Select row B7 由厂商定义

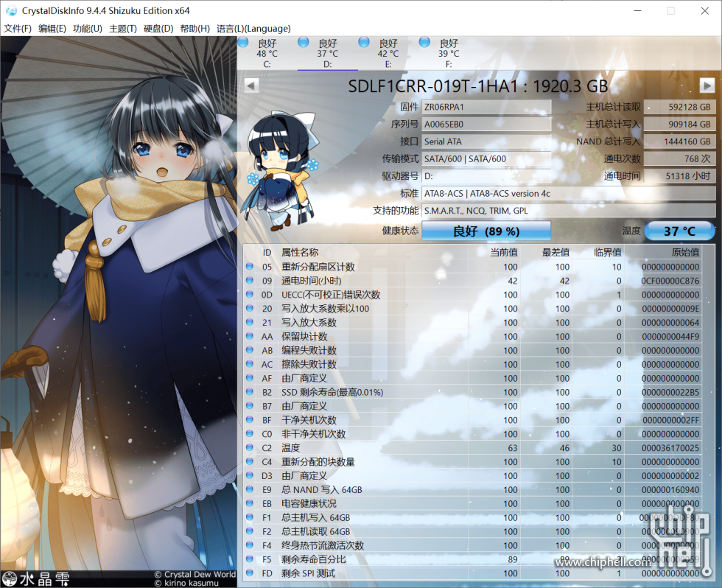pos(473,406)
